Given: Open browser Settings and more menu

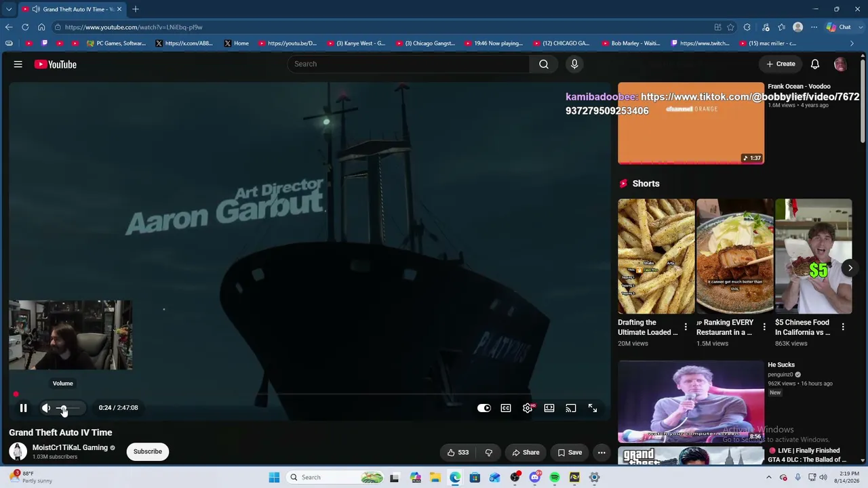Looking at the screenshot, I should pos(813,27).
